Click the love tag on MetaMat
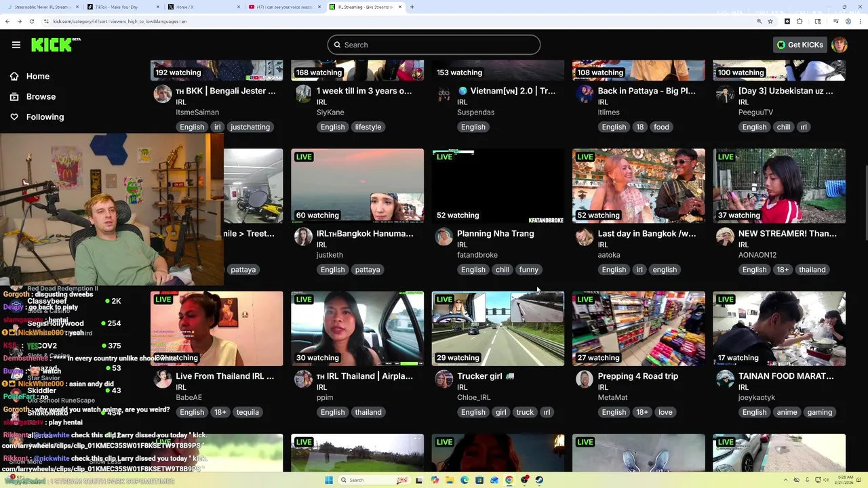Image resolution: width=868 pixels, height=488 pixels. pos(665,412)
